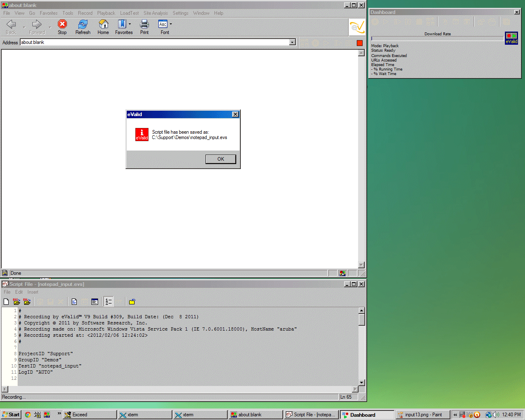
Task: Open the Playback menu
Action: click(x=106, y=13)
